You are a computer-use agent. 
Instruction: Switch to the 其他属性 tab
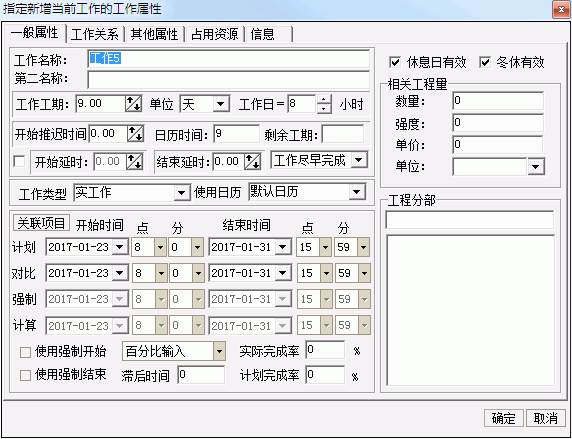pos(154,35)
